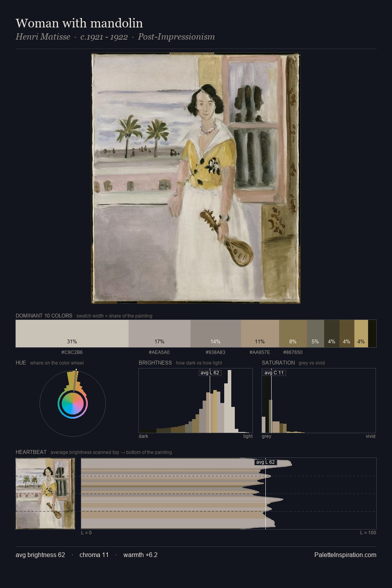Click the "L = 0" axis label
This screenshot has height=588, width=392.
pyautogui.click(x=86, y=532)
